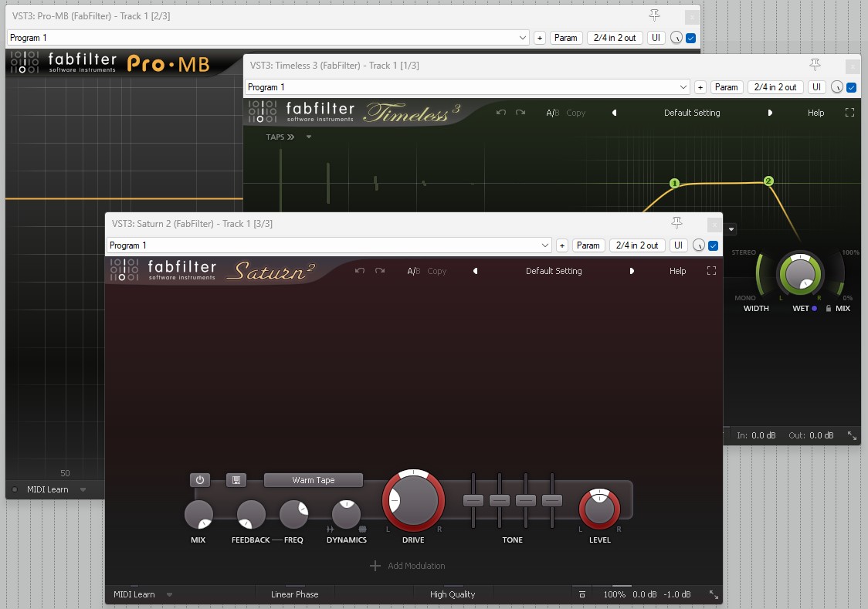
Task: Click the Saturn 2 MIX knob
Action: pos(198,514)
